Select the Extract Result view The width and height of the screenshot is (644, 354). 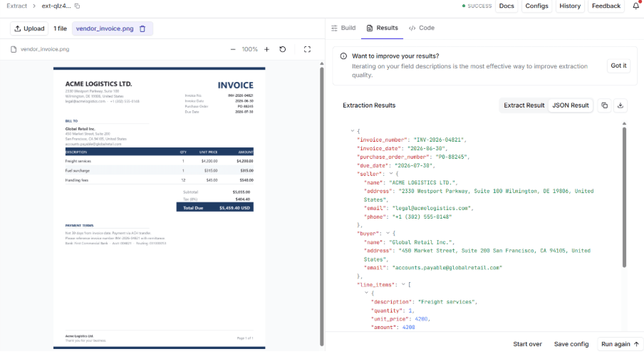click(524, 105)
